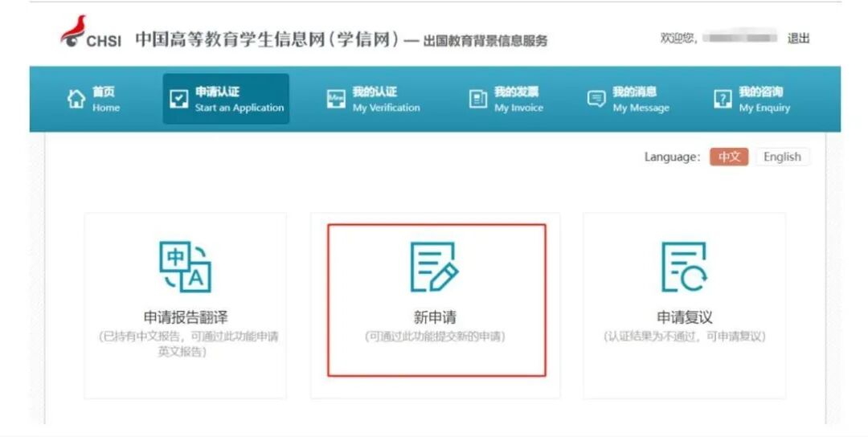Click 退出 to log out

[x=798, y=39]
